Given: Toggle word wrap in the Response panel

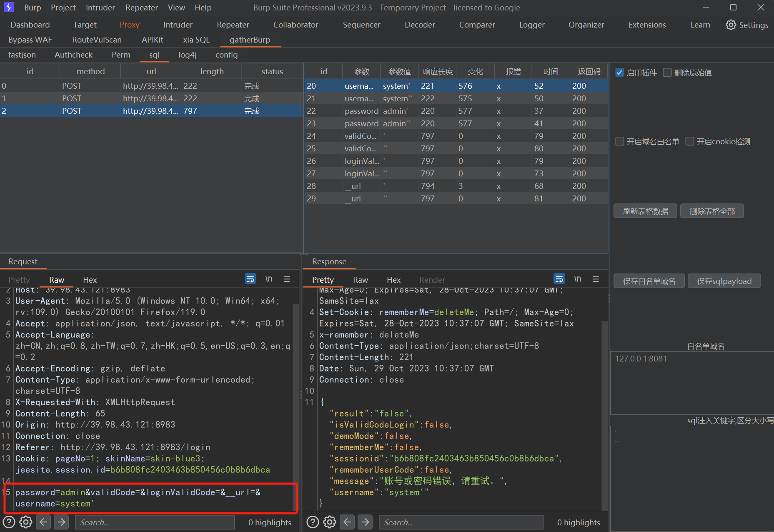Looking at the screenshot, I should [559, 279].
